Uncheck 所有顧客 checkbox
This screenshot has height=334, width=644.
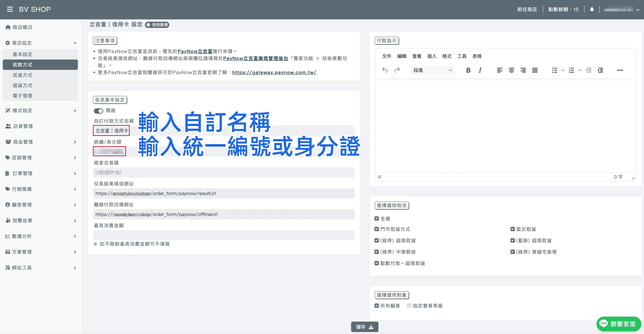point(376,305)
